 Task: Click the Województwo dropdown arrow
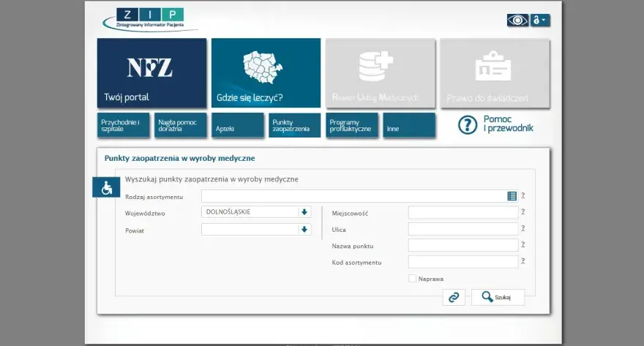[x=304, y=212]
